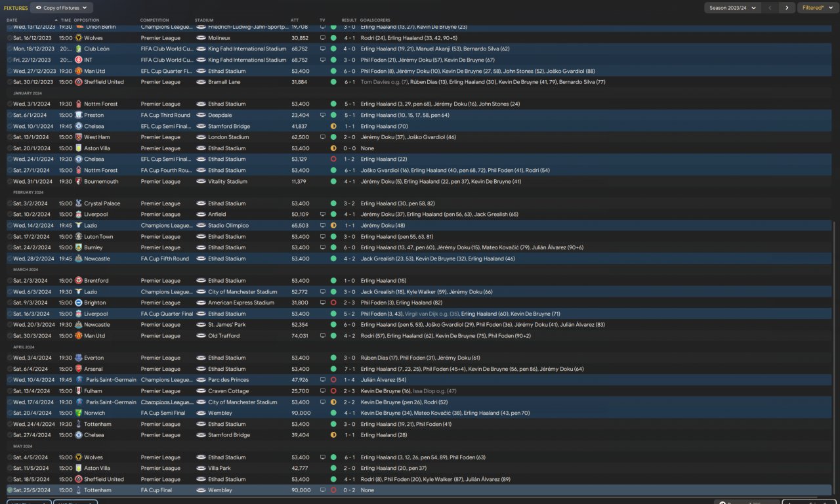Open the Parc des Princes stadium link
The image size is (840, 504).
(228, 380)
